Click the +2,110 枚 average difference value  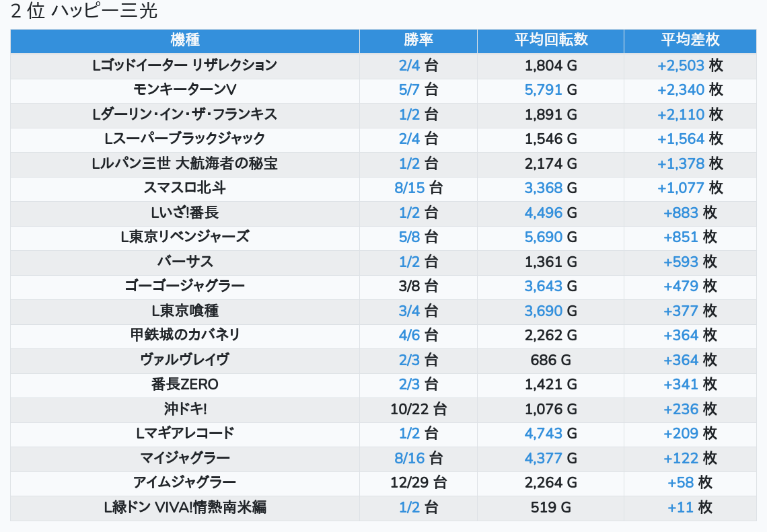(x=690, y=114)
